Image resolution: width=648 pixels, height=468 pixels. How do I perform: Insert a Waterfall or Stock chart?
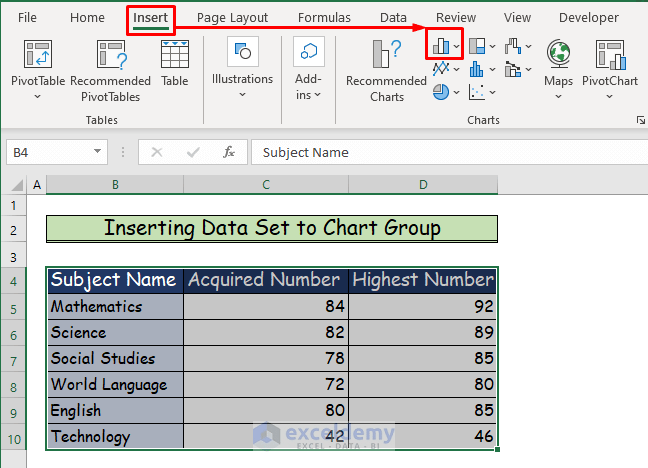click(x=513, y=46)
